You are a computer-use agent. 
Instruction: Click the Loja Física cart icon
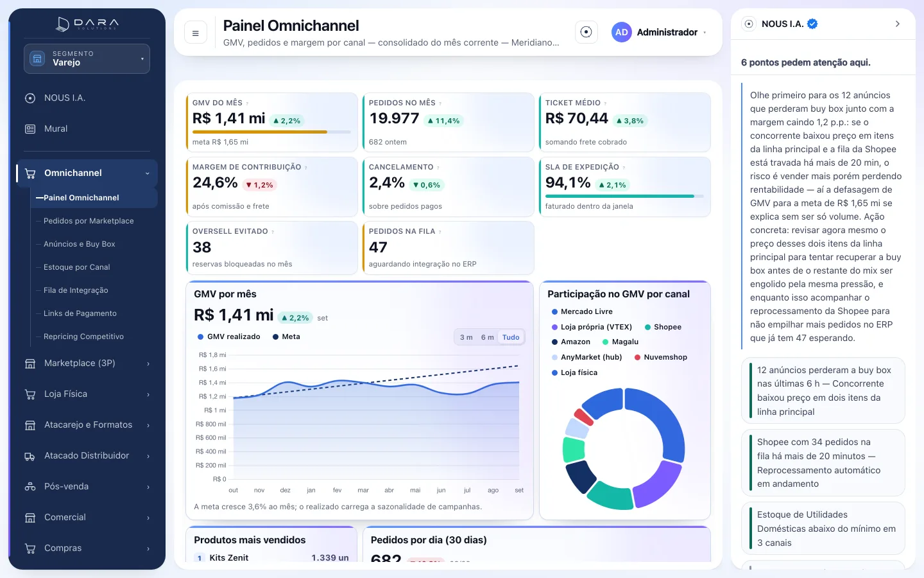click(x=30, y=394)
